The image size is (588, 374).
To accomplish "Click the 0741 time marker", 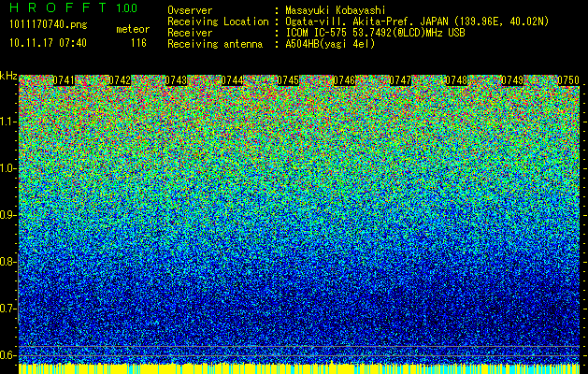I will coord(64,80).
